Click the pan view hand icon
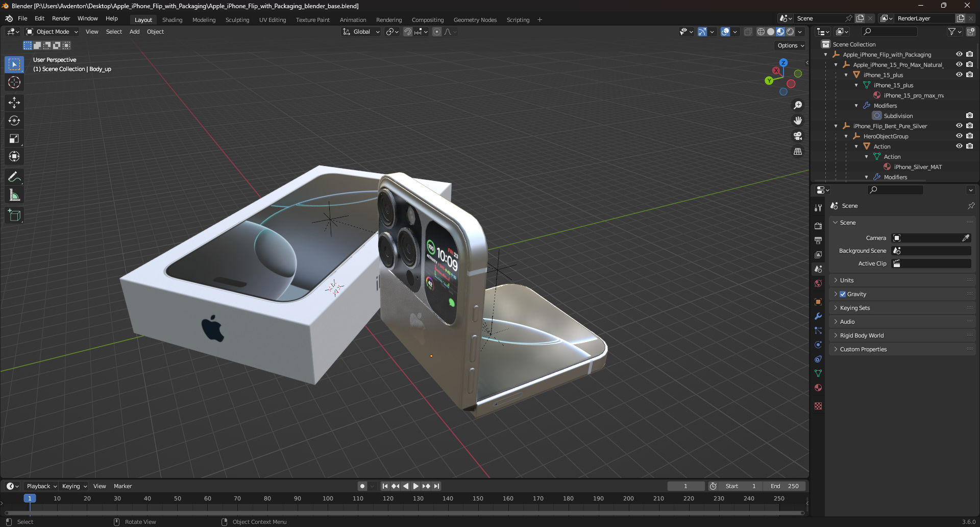980x527 pixels. [798, 121]
